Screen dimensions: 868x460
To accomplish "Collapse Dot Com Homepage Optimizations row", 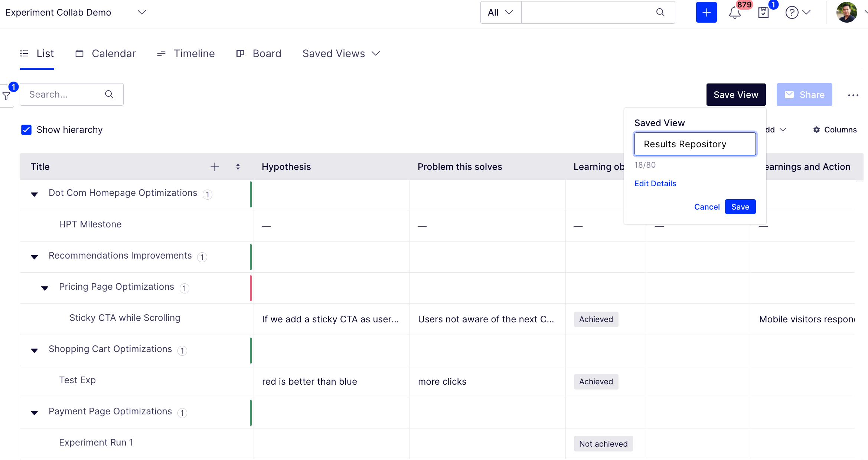I will (34, 194).
